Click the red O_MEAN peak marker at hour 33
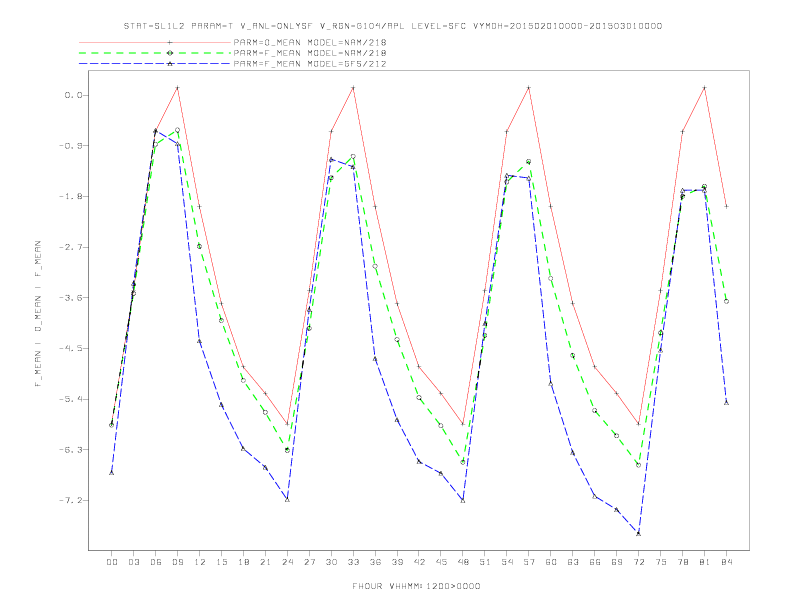 point(353,88)
